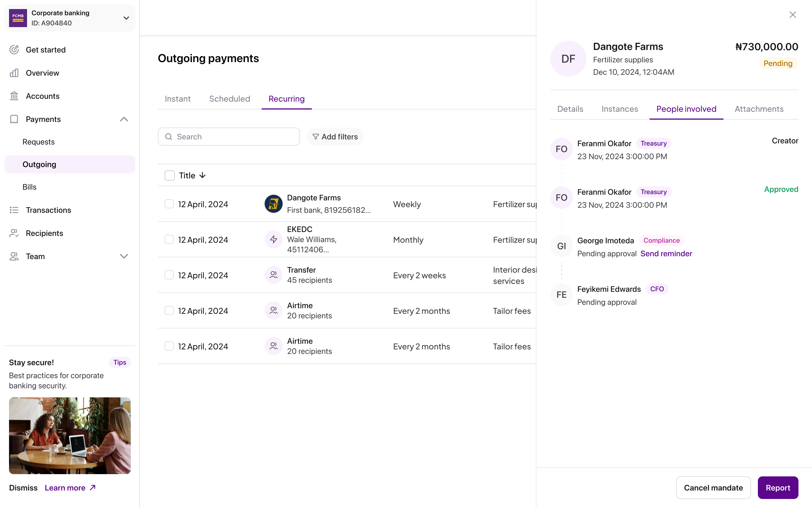812x508 pixels.
Task: Click the Team users icon
Action: tap(14, 256)
